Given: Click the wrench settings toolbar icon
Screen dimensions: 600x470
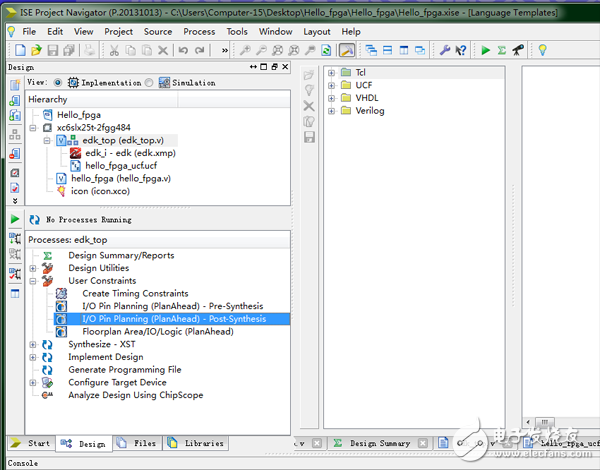Looking at the screenshot, I should tap(444, 50).
